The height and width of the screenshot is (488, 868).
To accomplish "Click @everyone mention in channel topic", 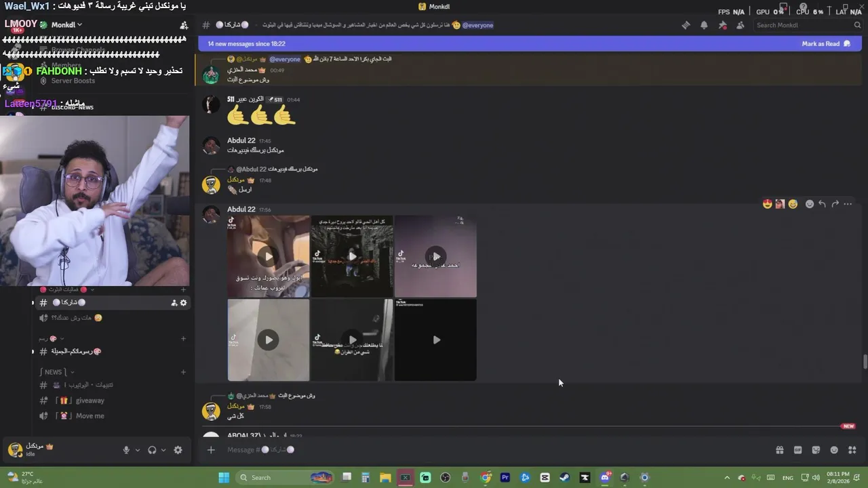I will pyautogui.click(x=477, y=25).
